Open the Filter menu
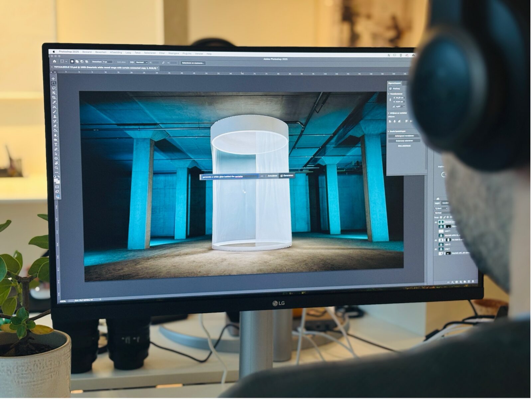The width and height of the screenshot is (532, 399). [x=162, y=53]
